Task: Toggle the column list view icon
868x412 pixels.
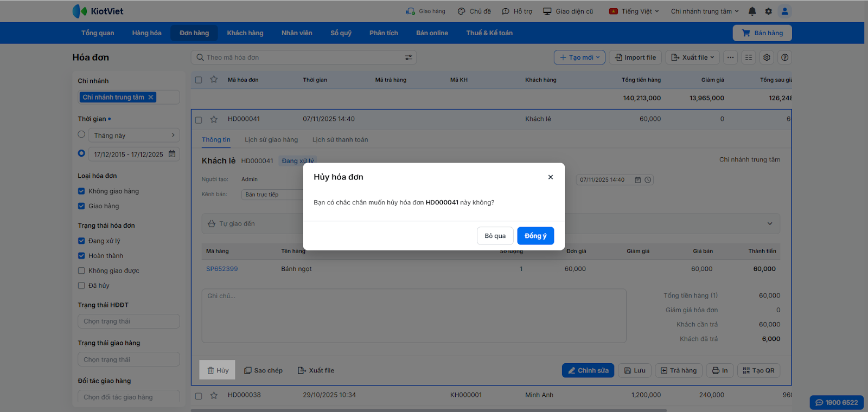Action: (749, 57)
